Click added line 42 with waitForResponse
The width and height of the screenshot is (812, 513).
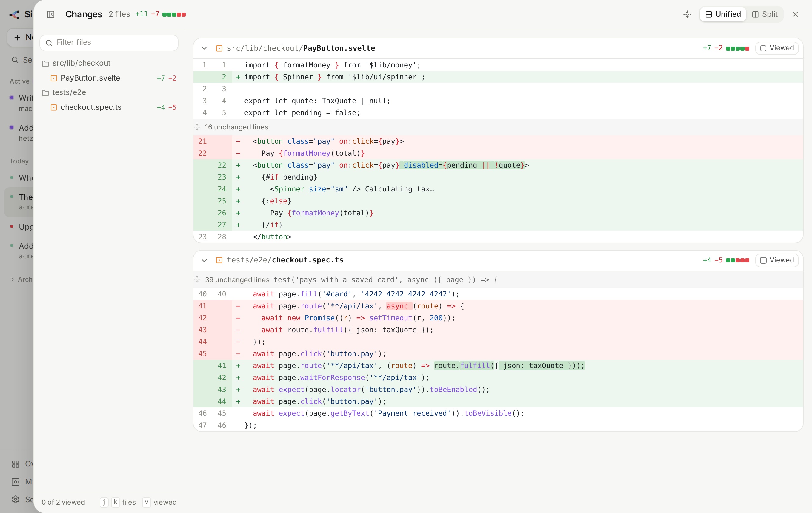(x=498, y=378)
